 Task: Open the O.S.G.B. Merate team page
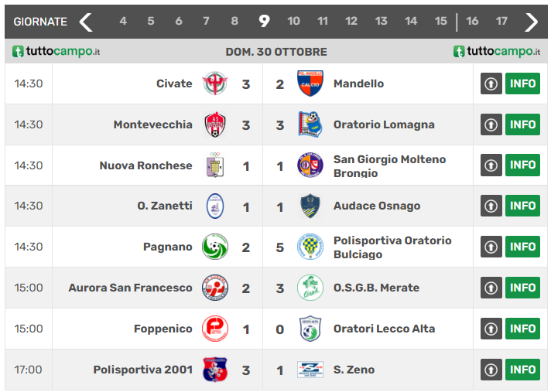coord(376,288)
